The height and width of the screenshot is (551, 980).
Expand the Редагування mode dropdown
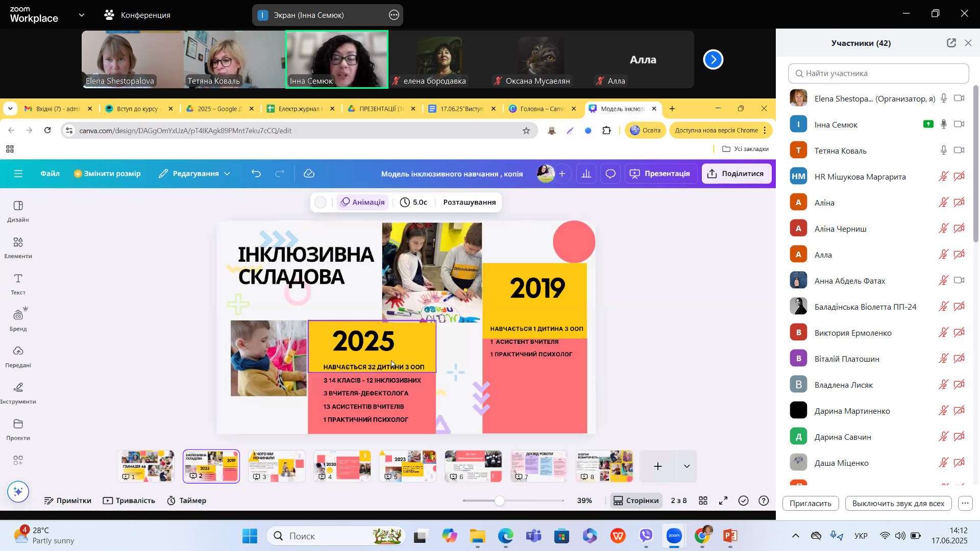(x=227, y=174)
